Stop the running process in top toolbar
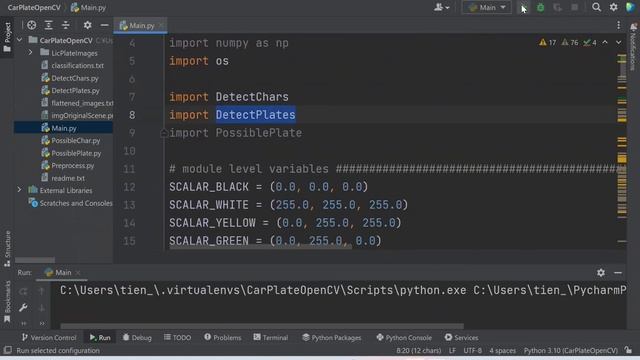This screenshot has width=640, height=360. [575, 7]
